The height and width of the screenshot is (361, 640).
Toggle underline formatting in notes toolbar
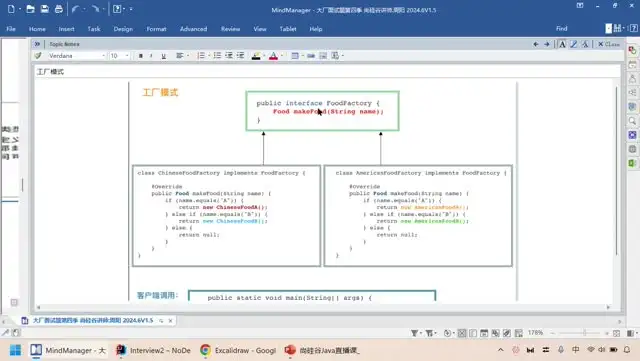point(163,56)
